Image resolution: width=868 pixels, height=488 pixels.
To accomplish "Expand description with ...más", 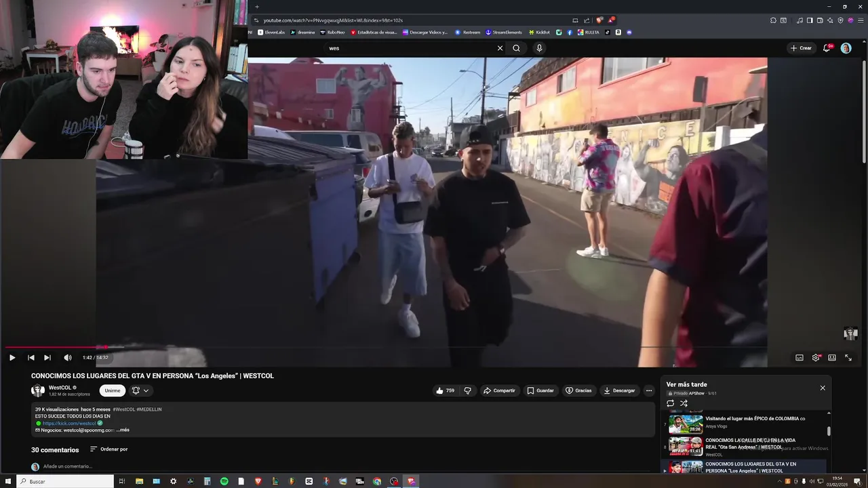I will point(123,430).
